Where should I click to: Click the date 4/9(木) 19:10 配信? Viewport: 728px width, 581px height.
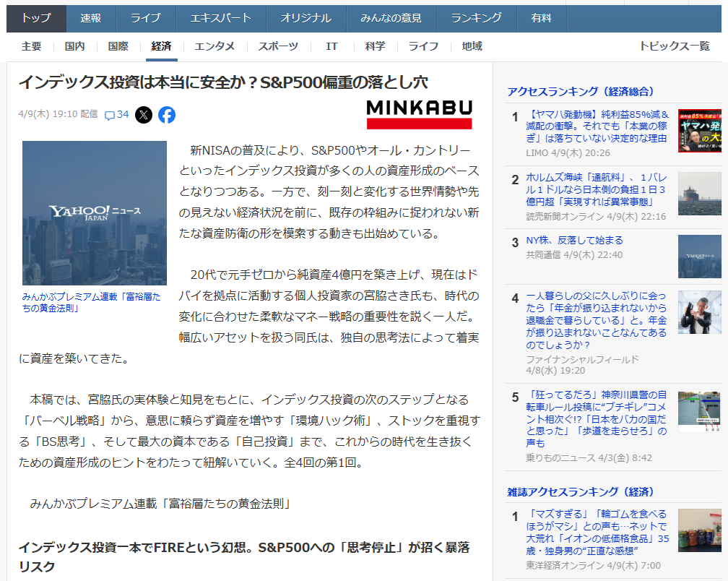click(58, 114)
